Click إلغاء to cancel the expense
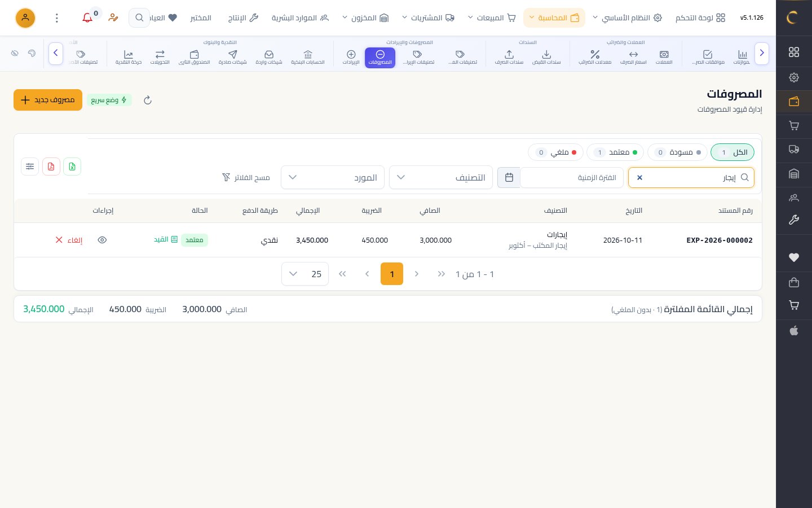The height and width of the screenshot is (508, 812). pos(69,240)
